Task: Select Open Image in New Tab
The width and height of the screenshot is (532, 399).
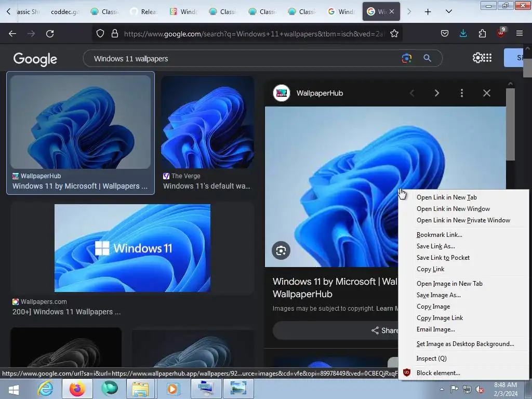Action: pos(449,284)
